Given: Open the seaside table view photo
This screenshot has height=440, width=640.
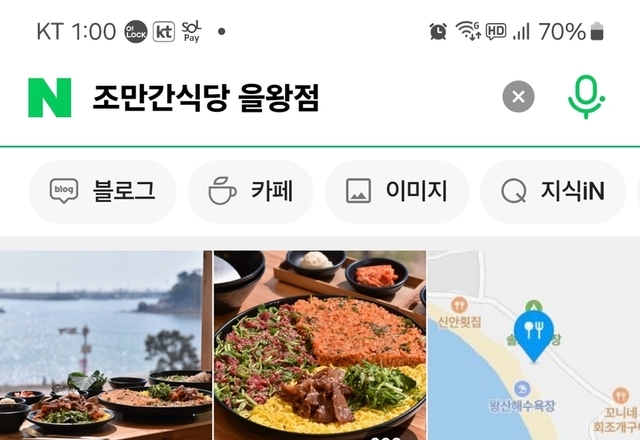Looking at the screenshot, I should pyautogui.click(x=106, y=345).
